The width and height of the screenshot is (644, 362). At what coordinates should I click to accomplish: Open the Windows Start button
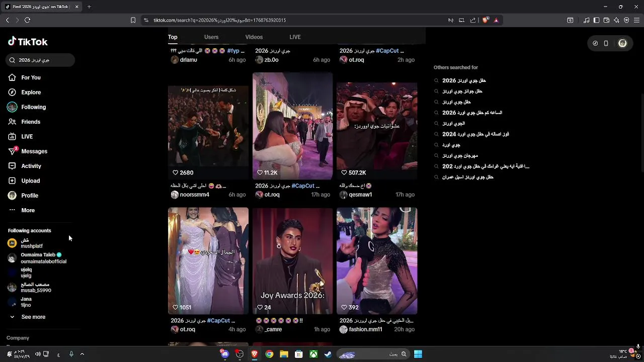(x=418, y=354)
